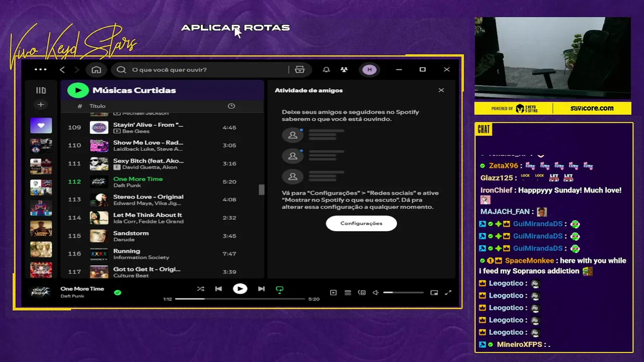Open the connect to device menu
This screenshot has width=644, height=362.
(x=362, y=293)
